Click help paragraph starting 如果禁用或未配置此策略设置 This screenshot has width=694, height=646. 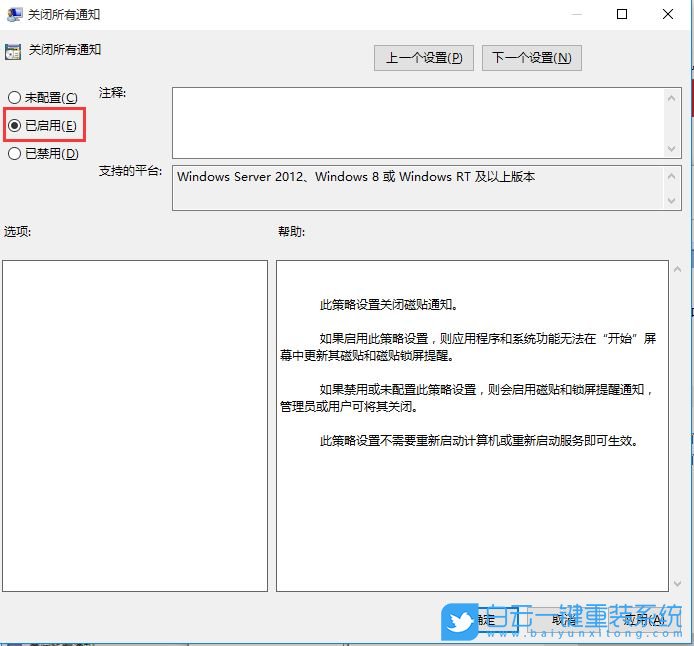point(467,398)
